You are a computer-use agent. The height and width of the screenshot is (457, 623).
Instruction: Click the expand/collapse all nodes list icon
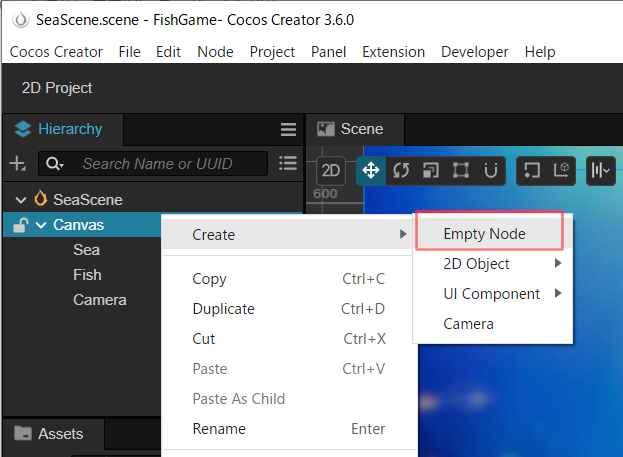288,163
